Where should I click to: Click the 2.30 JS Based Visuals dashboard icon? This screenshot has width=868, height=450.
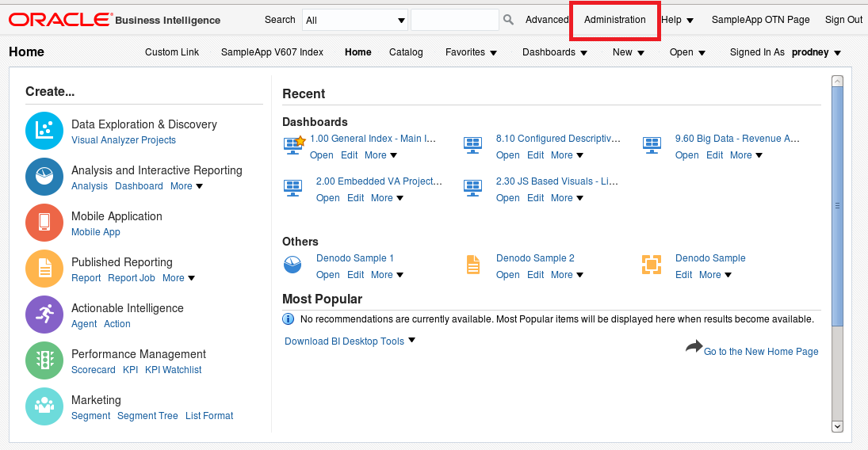click(472, 189)
